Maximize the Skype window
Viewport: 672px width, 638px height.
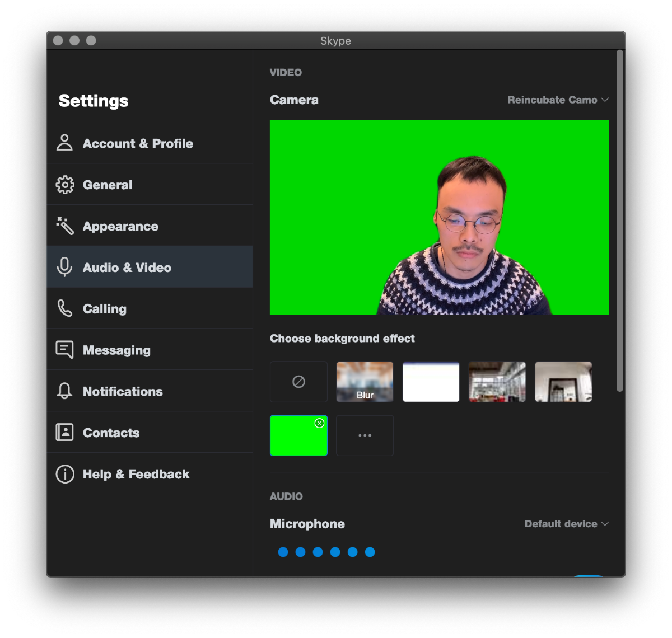coord(91,40)
